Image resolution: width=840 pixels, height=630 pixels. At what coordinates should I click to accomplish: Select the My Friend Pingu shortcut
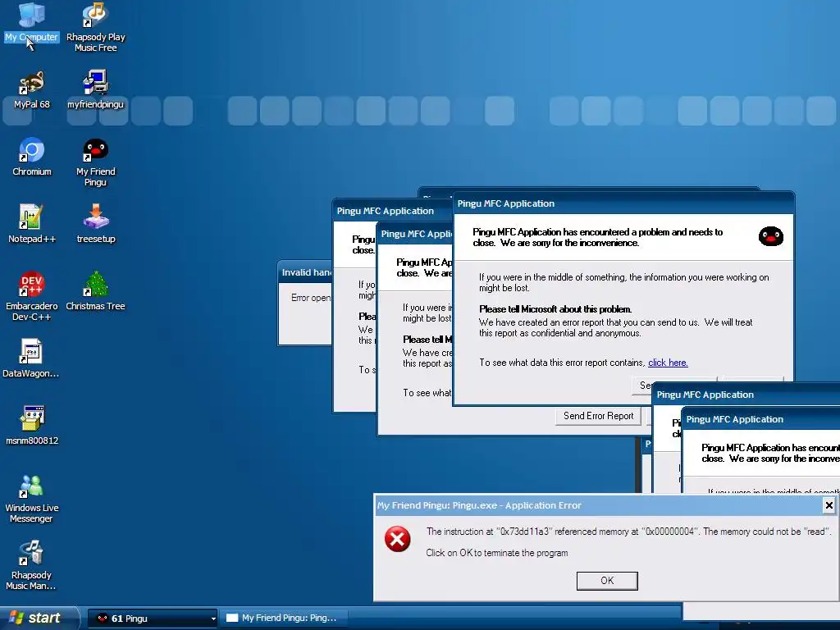tap(95, 162)
